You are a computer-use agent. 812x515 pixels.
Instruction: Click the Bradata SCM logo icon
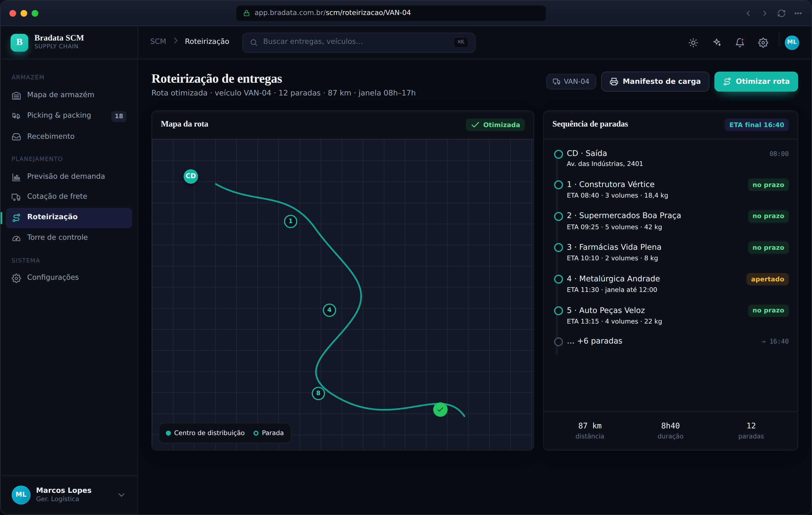[x=19, y=42]
